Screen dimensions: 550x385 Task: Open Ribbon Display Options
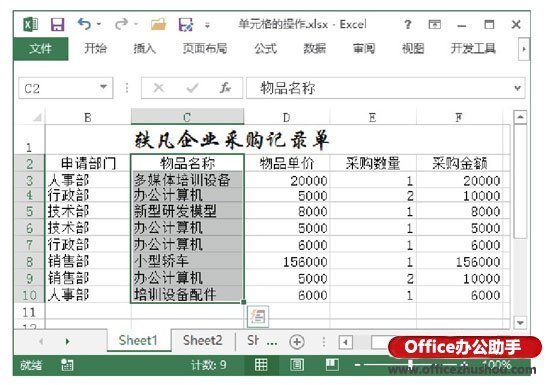coord(435,25)
